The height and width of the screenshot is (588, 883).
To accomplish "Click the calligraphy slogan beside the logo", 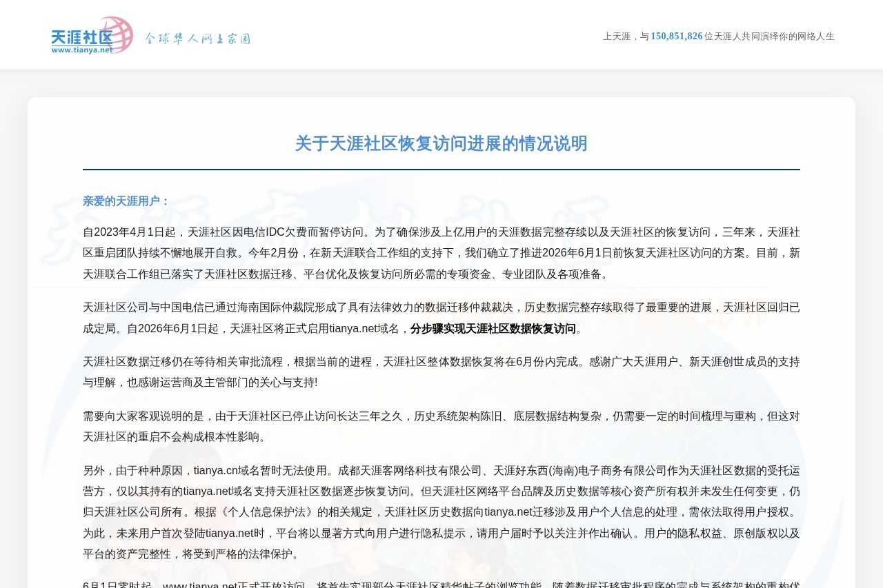I will (x=197, y=39).
